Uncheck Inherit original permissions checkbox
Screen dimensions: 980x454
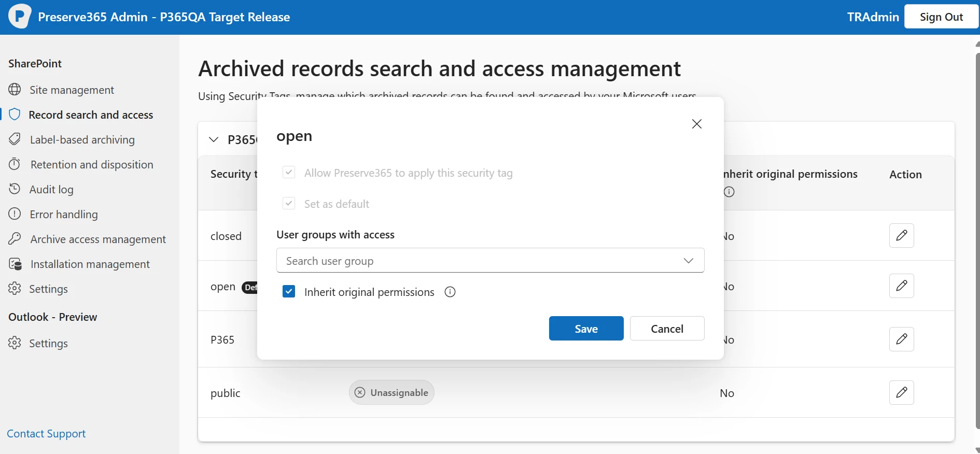pyautogui.click(x=289, y=291)
